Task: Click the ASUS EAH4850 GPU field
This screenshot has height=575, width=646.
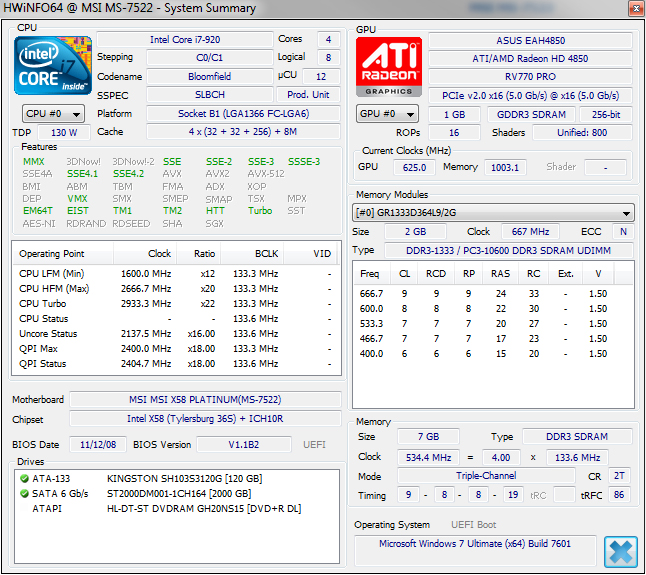Action: (530, 40)
